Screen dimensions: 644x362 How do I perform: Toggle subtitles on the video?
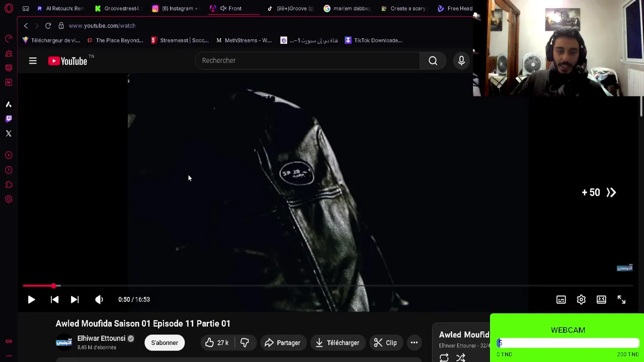click(561, 300)
